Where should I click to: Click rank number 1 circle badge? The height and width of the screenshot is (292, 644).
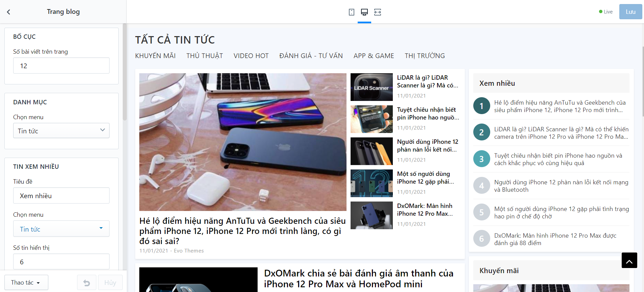481,106
